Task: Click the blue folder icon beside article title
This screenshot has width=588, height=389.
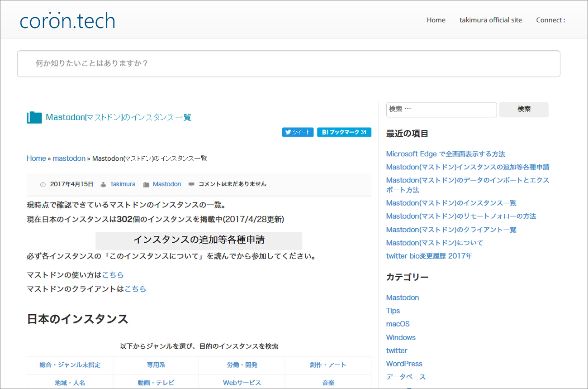Action: click(34, 118)
